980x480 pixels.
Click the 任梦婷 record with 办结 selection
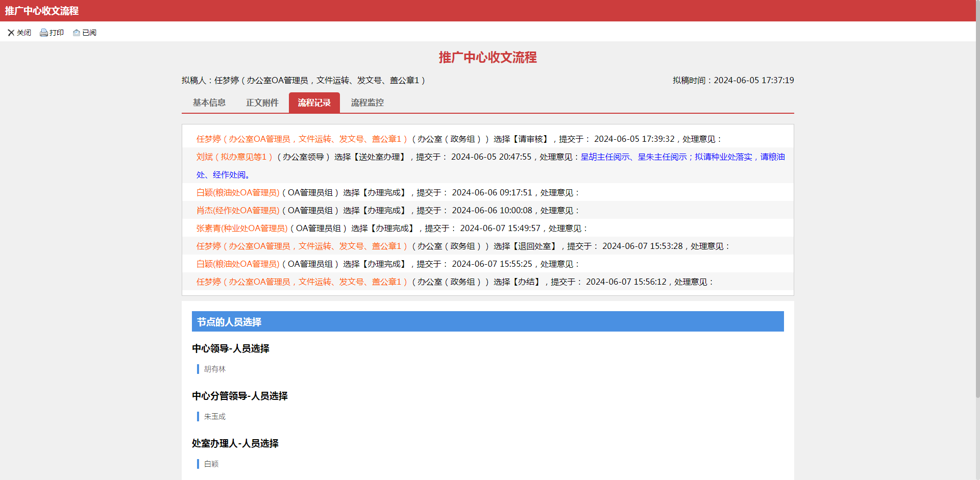coord(301,282)
